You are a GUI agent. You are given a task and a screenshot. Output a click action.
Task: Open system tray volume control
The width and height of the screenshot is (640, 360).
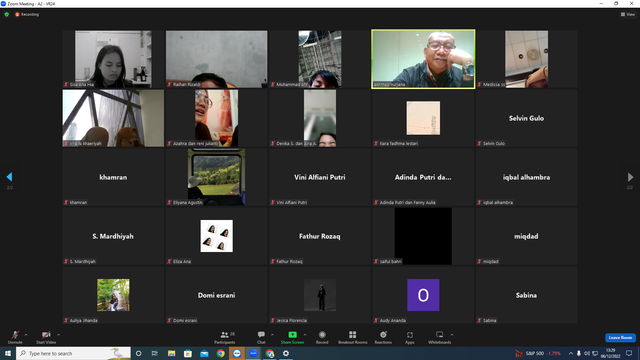click(x=587, y=353)
